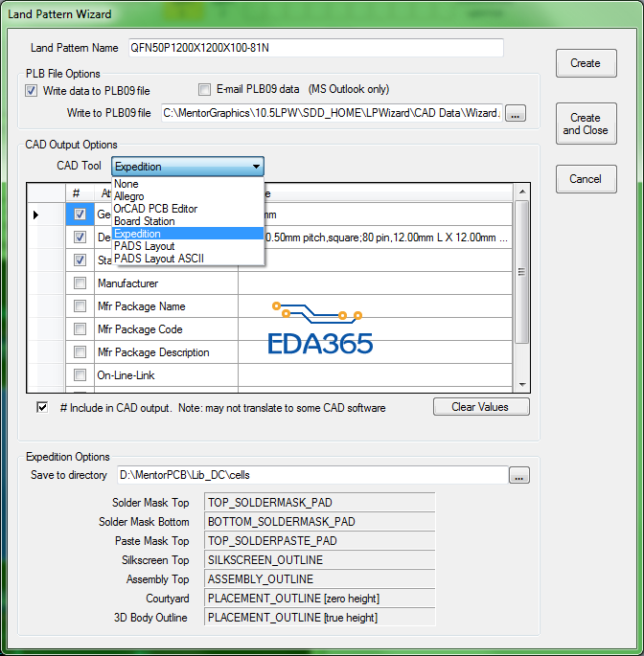Viewport: 644px width, 656px height.
Task: Select None in CAD Tool list
Action: [x=188, y=184]
